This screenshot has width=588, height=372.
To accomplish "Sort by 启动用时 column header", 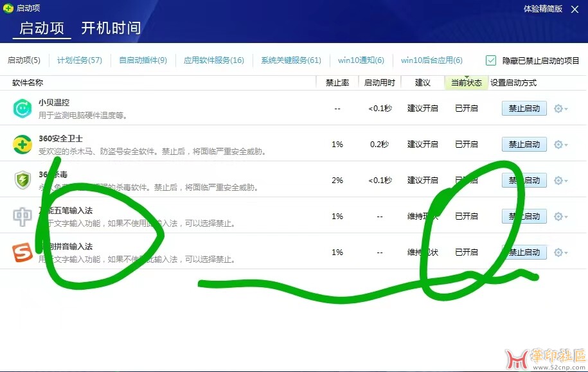I will coord(380,82).
